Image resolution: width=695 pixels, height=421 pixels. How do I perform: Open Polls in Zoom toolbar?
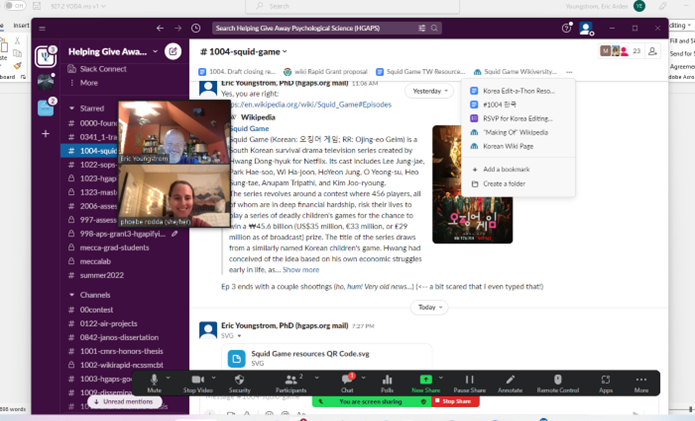tap(387, 381)
